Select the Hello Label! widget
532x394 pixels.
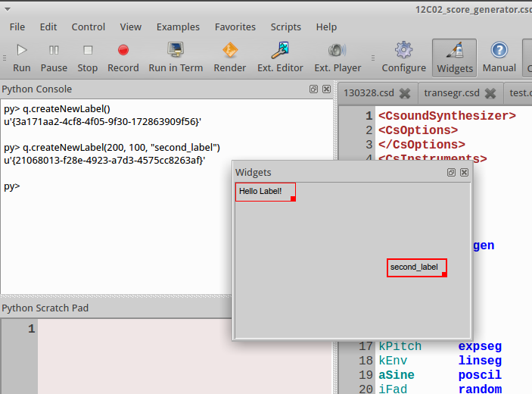[x=266, y=192]
